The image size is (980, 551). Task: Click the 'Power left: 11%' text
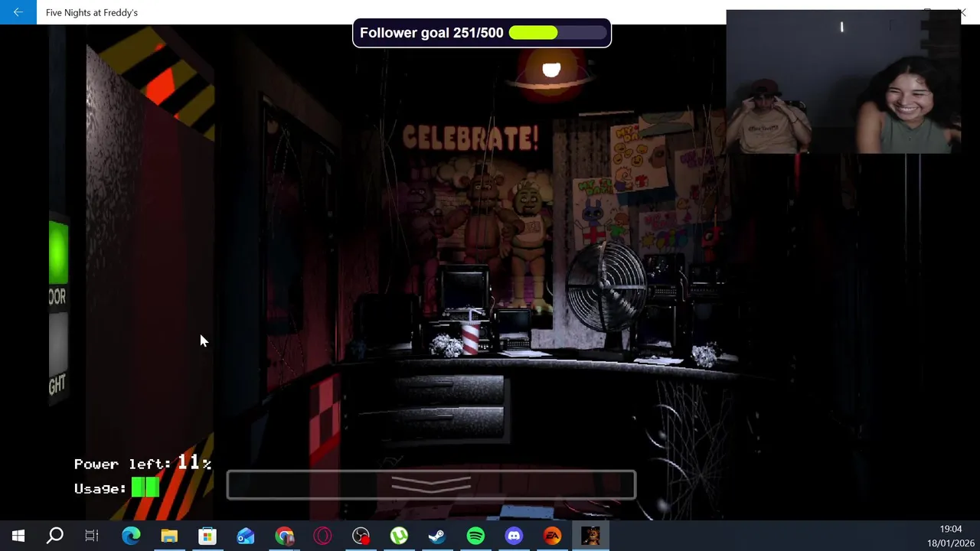tap(142, 463)
